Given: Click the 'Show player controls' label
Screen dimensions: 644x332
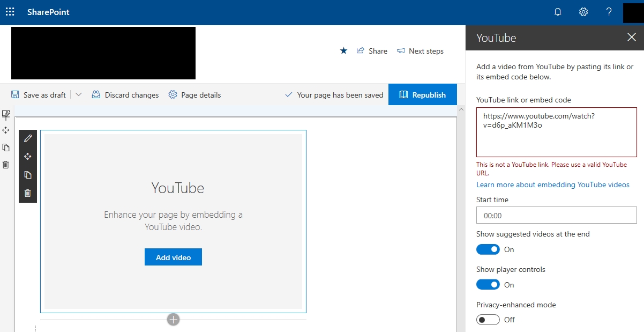Looking at the screenshot, I should coord(511,269).
